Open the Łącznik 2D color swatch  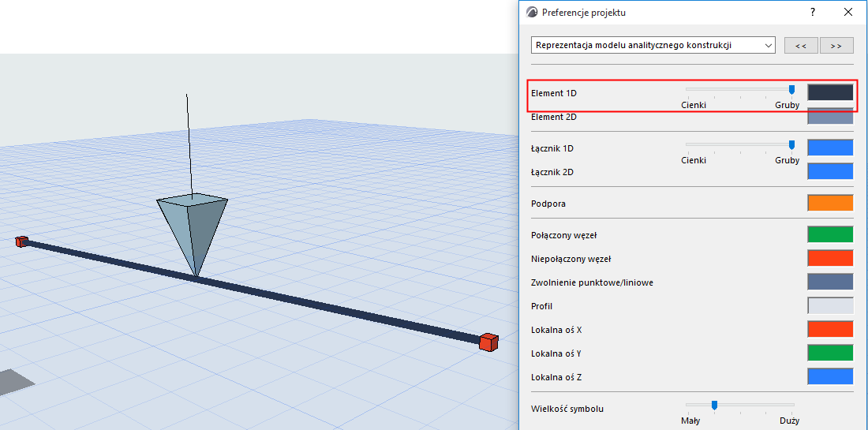click(x=830, y=171)
